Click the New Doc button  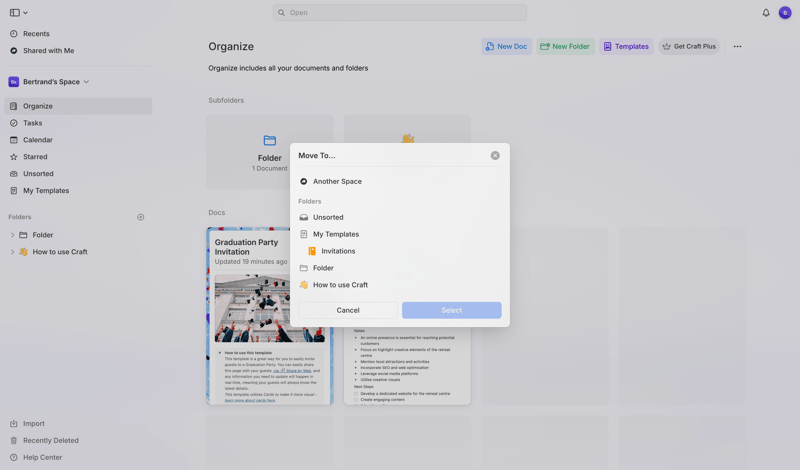(506, 47)
